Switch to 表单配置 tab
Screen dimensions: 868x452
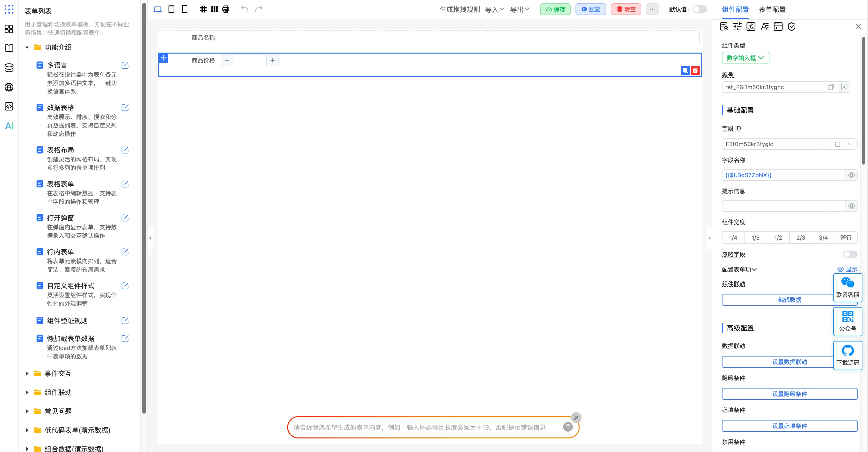click(x=772, y=9)
